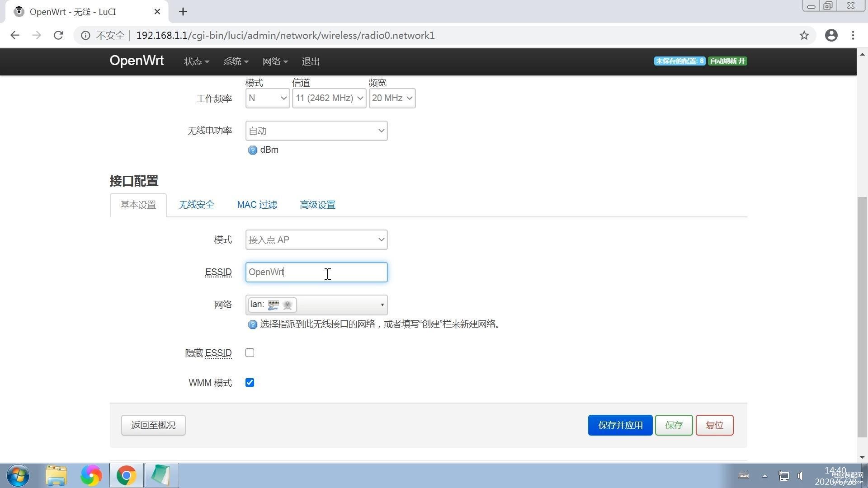Open the interface mode 接入点 AP dropdown
Screen dimensions: 868x488
(x=316, y=239)
